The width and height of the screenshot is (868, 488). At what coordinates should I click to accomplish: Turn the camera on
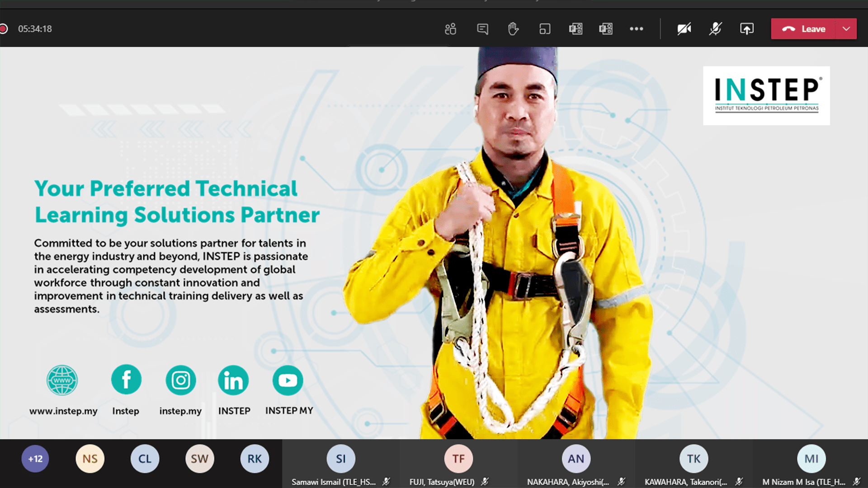tap(684, 29)
